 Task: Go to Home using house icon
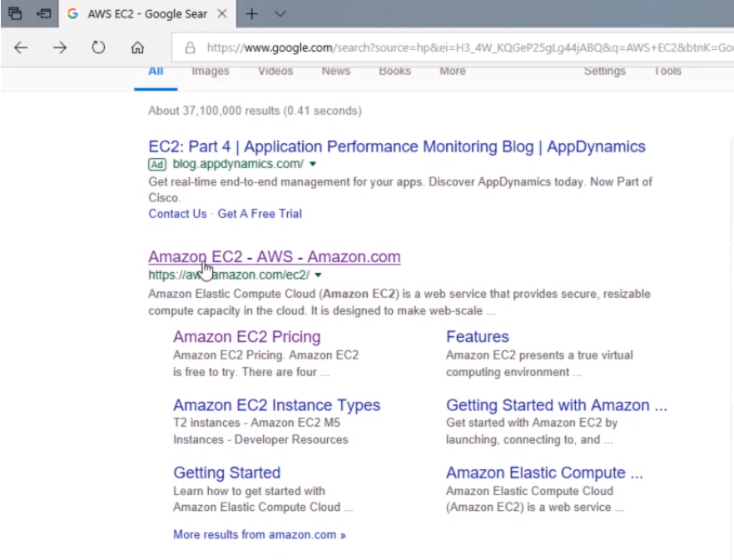click(138, 48)
